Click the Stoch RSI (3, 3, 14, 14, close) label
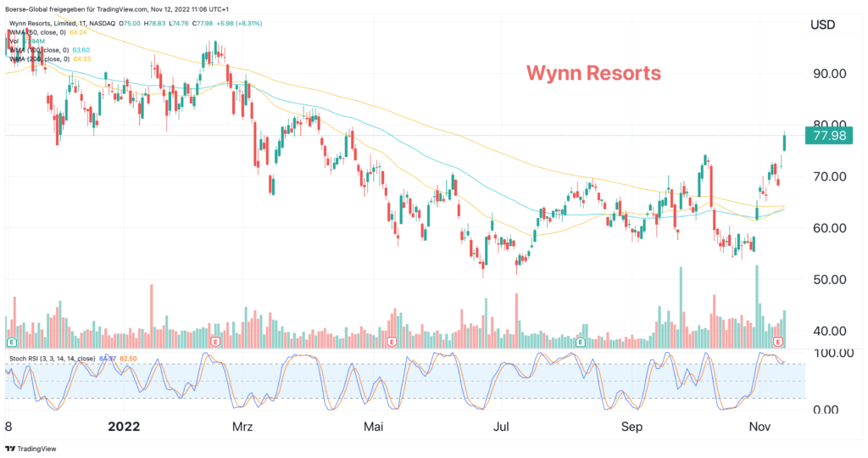Viewport: 868px width, 458px height. pyautogui.click(x=52, y=358)
